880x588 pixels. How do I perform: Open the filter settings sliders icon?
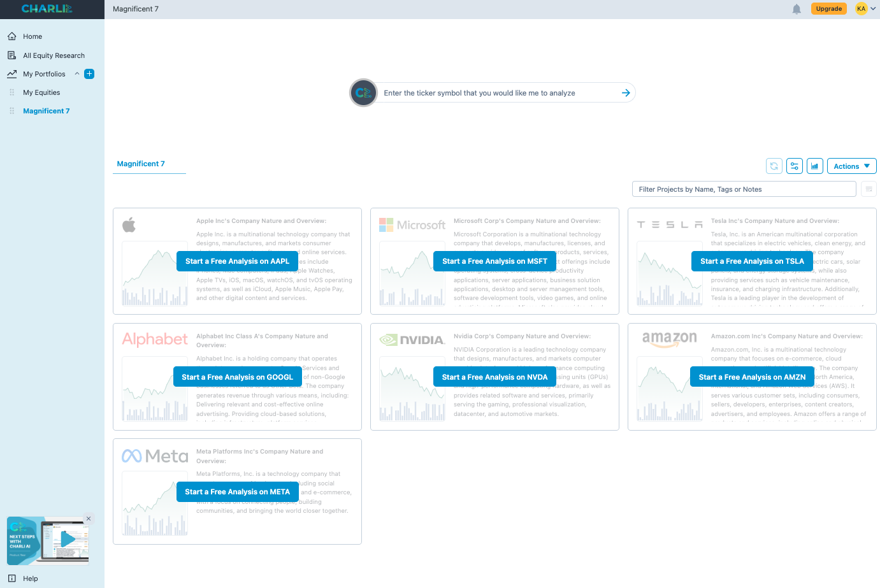(x=795, y=166)
